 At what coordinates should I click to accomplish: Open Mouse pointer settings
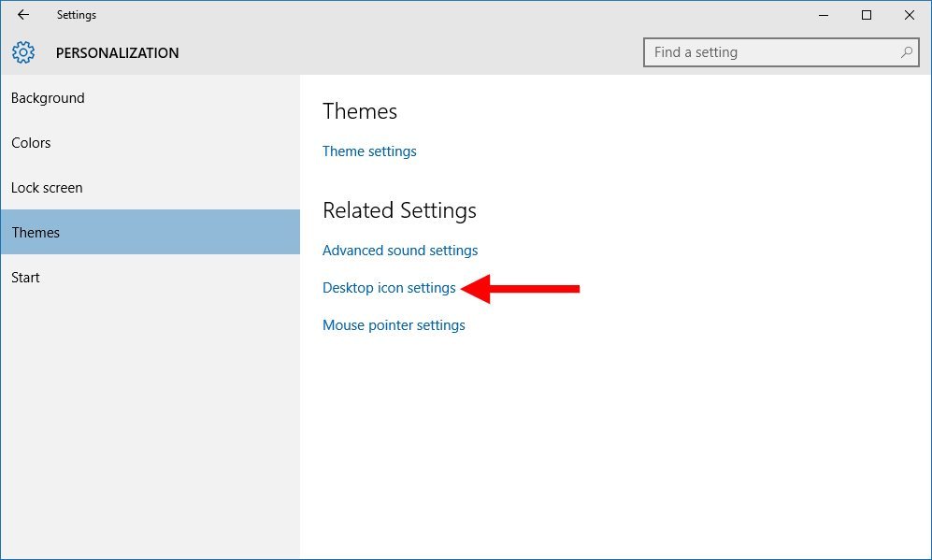[x=394, y=324]
